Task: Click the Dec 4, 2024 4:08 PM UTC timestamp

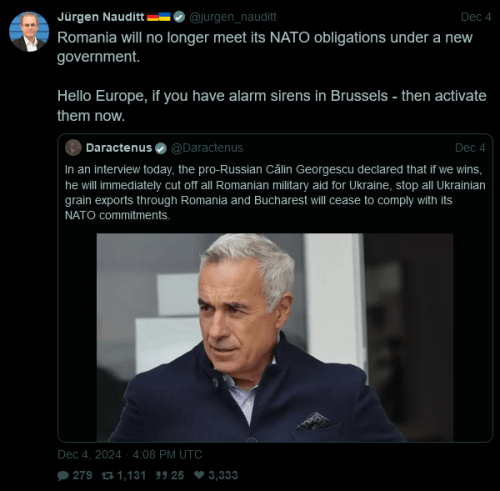Action: point(130,455)
